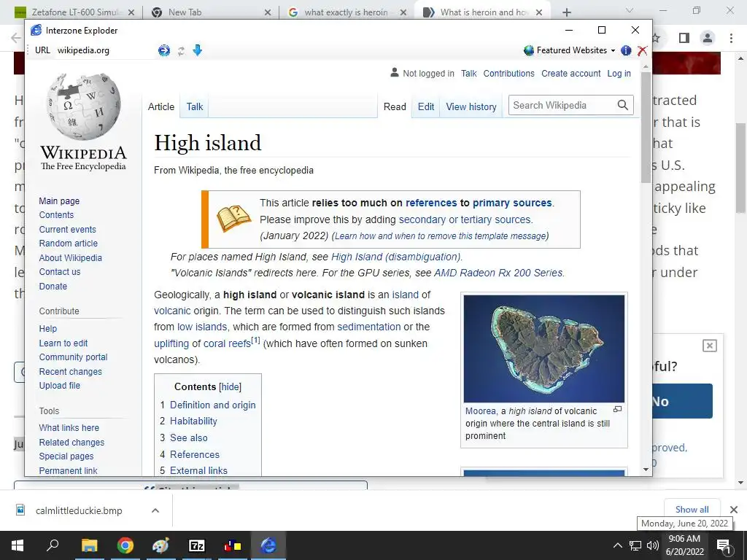
Task: Click Chrome profile avatar icon
Action: (x=708, y=38)
